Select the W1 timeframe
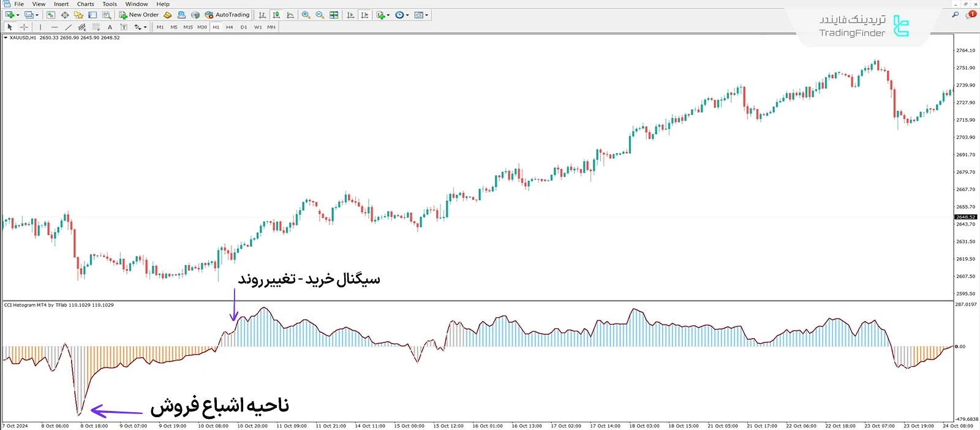The width and height of the screenshot is (980, 430). 258,27
